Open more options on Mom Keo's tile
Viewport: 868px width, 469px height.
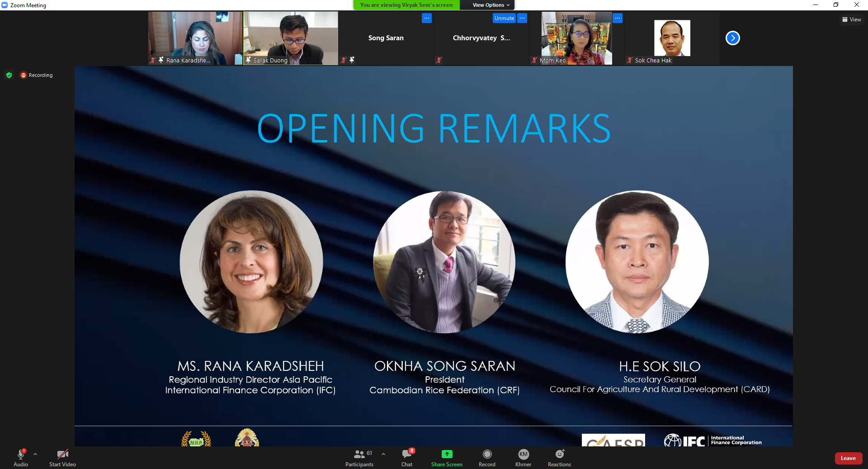pos(618,18)
